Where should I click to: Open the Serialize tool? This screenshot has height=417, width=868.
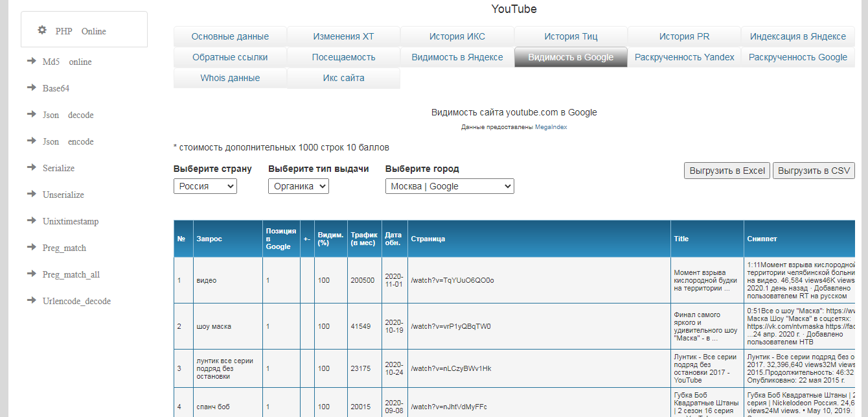(x=58, y=169)
